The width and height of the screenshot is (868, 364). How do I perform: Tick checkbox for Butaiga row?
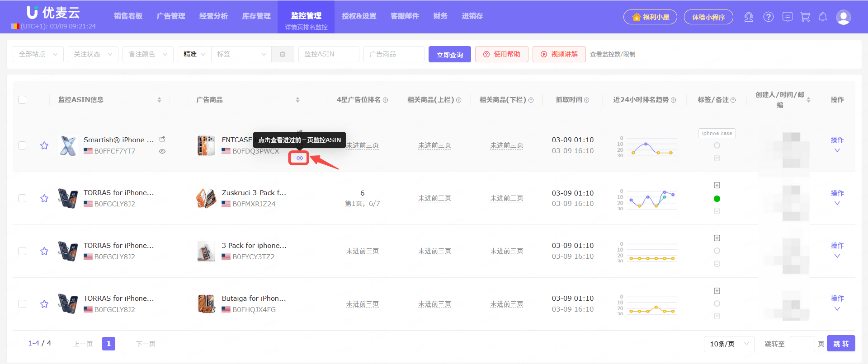click(22, 304)
